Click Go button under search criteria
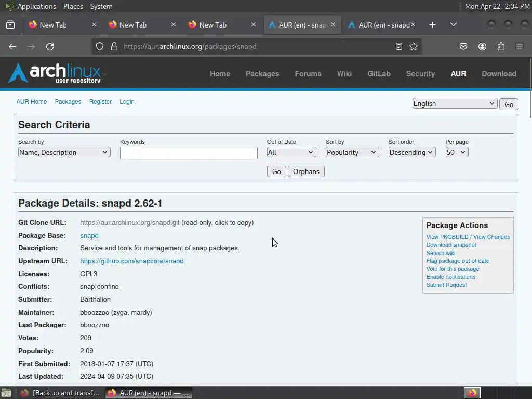Viewport: 532px width, 399px height. tap(276, 171)
